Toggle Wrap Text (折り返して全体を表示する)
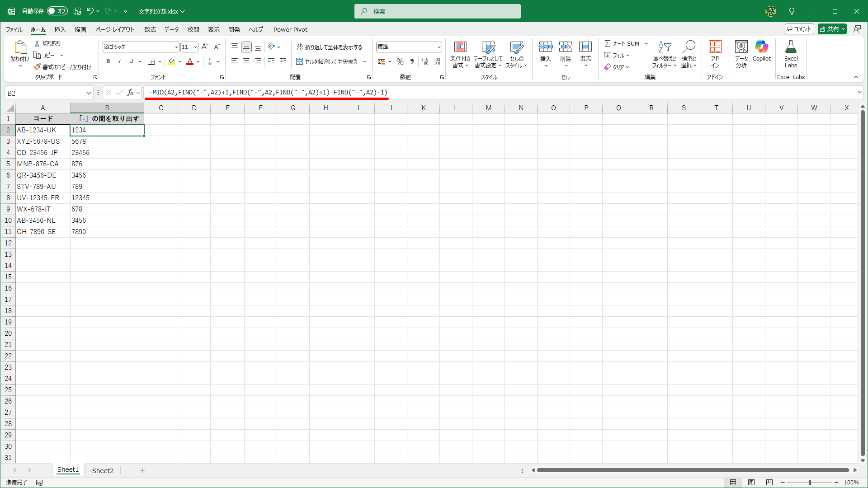 (330, 47)
